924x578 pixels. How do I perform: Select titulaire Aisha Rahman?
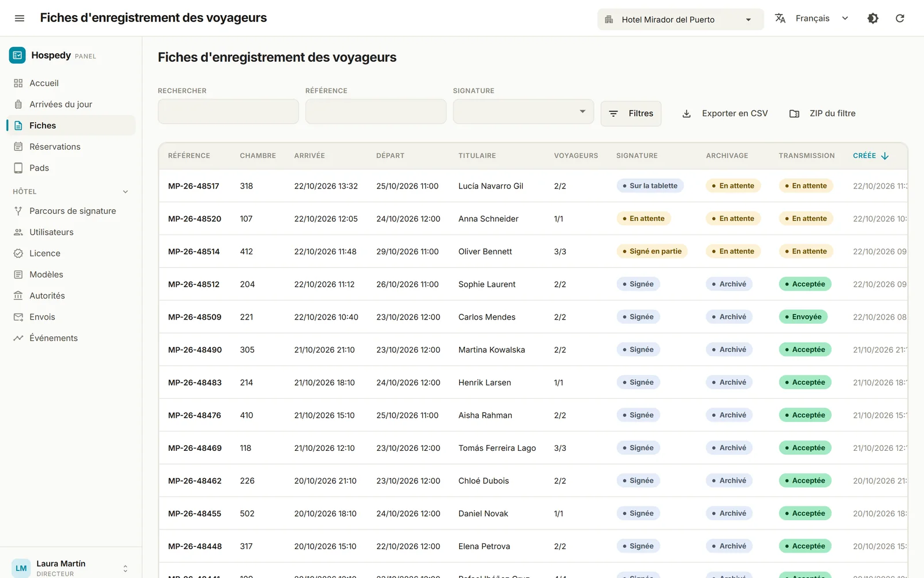(485, 416)
